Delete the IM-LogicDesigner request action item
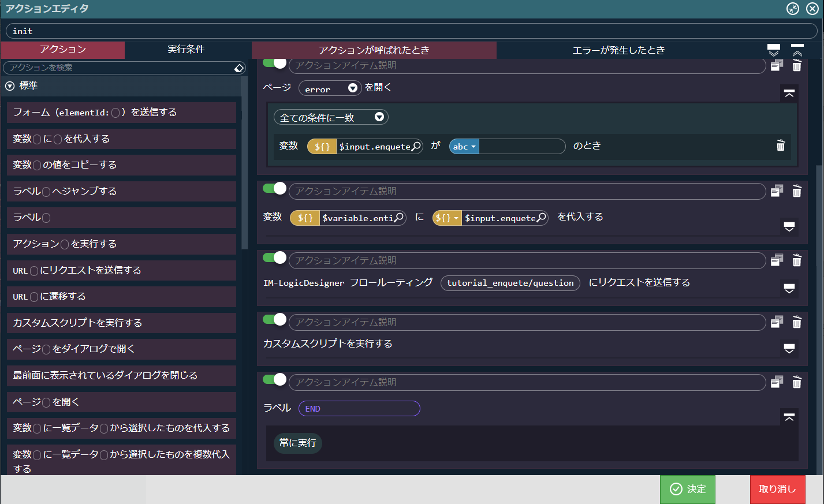This screenshot has width=824, height=504. [797, 260]
